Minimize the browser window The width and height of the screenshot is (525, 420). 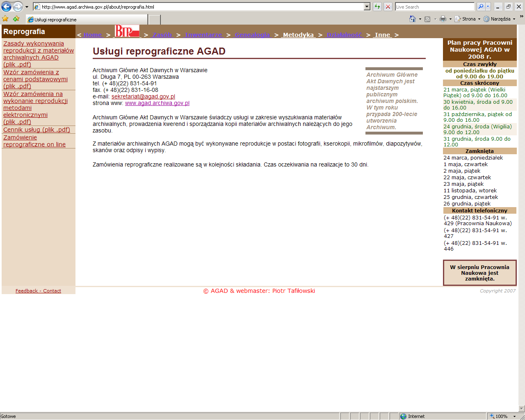point(498,7)
